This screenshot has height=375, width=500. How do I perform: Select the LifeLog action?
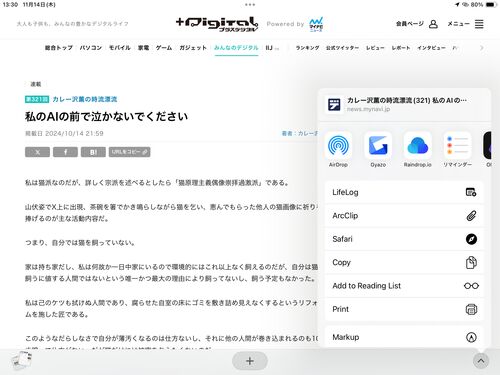tap(404, 192)
